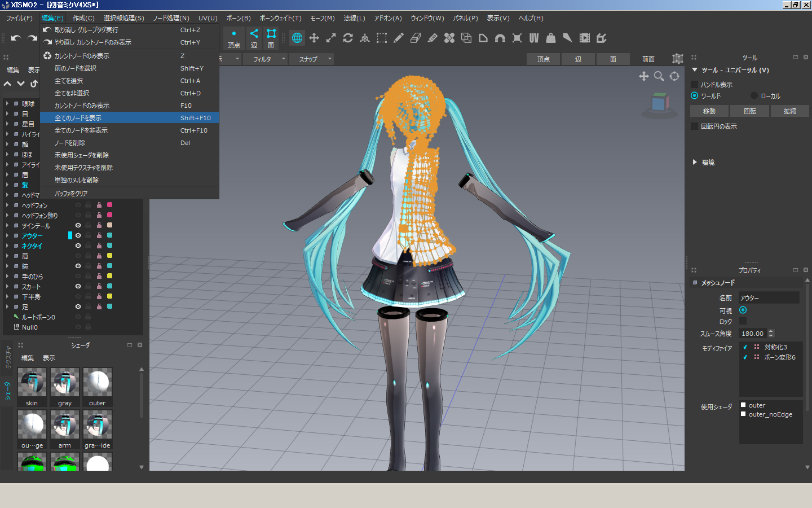Select the scale tool icon
Screen dimensions: 812x508
(x=331, y=38)
